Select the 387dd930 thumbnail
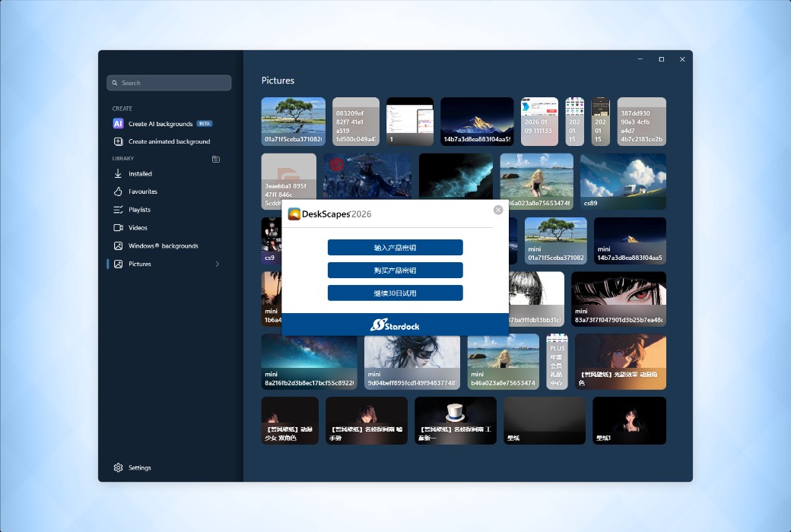791x532 pixels. click(642, 122)
